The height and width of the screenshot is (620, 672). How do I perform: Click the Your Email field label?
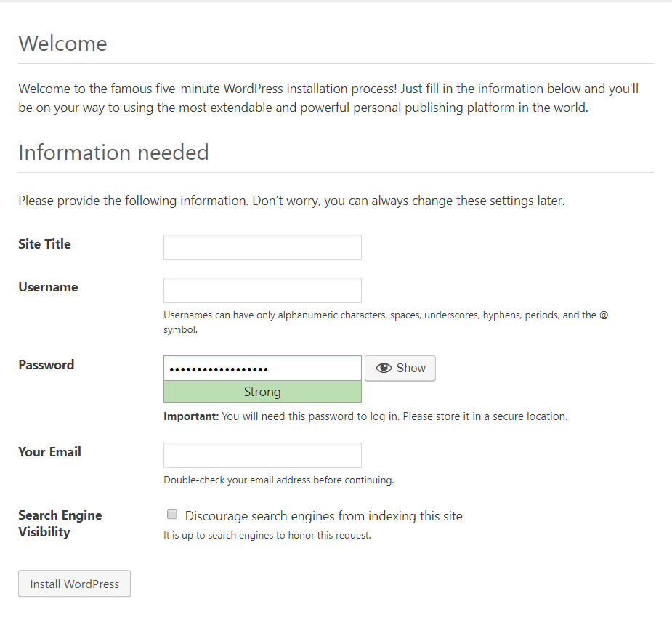click(49, 452)
